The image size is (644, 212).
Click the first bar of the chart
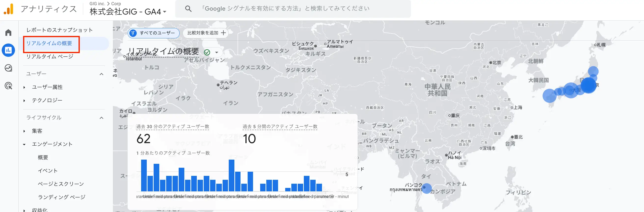(x=144, y=175)
